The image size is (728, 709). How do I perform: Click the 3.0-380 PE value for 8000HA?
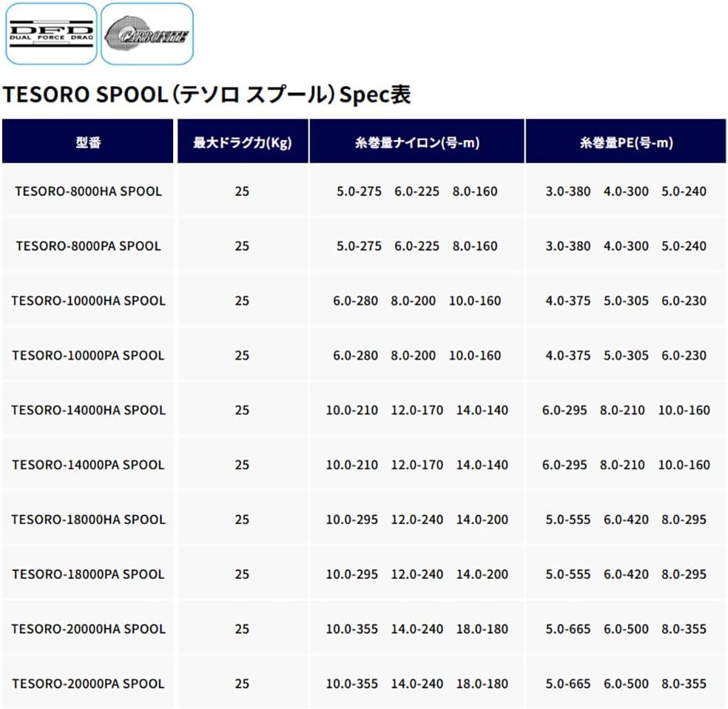(x=567, y=191)
